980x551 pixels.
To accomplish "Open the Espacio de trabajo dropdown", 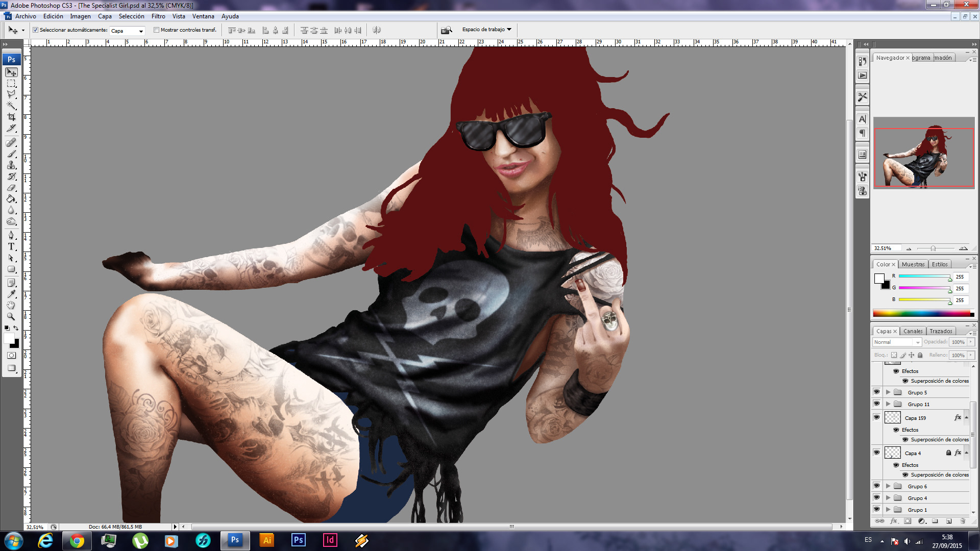I will click(x=486, y=30).
